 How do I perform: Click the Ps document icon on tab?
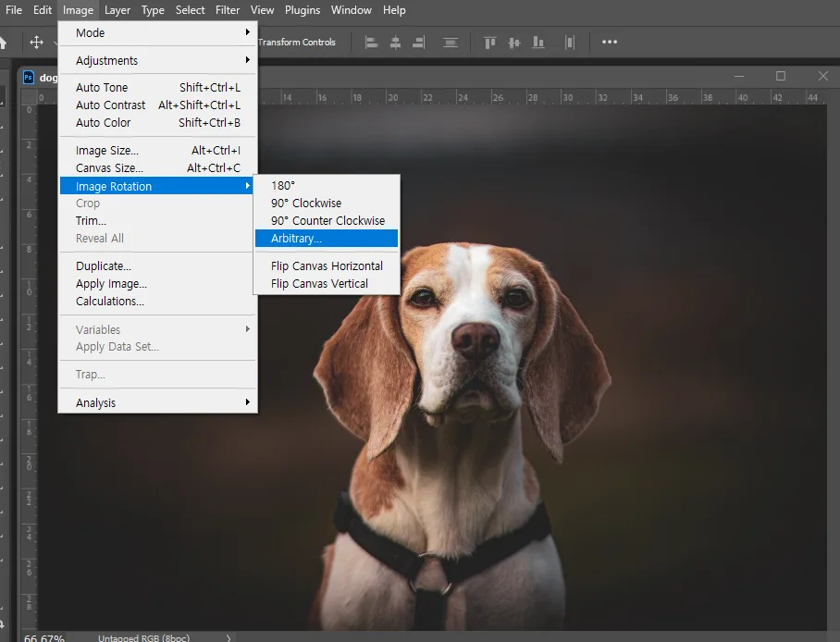pyautogui.click(x=29, y=78)
